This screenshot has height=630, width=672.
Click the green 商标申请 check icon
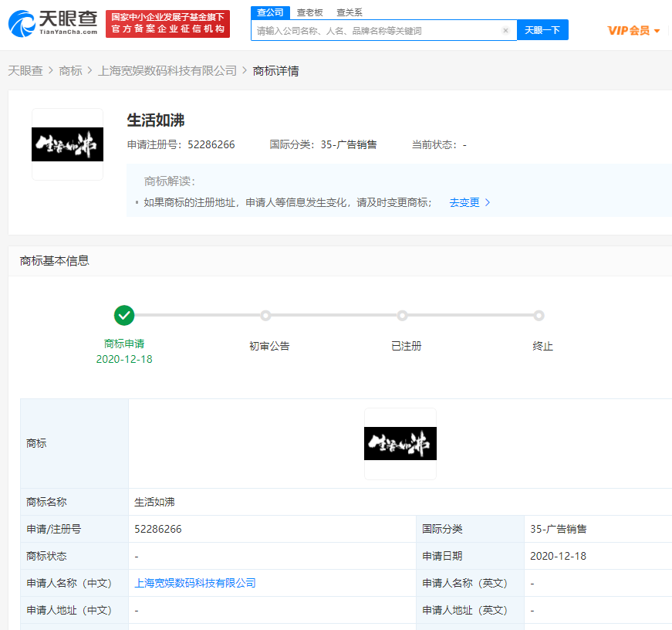pos(124,316)
